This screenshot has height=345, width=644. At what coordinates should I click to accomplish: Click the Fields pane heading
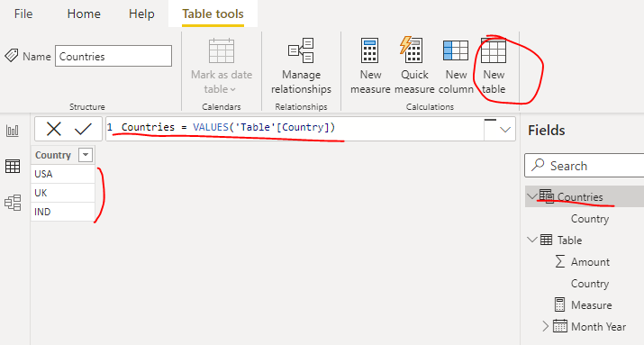[x=547, y=131]
